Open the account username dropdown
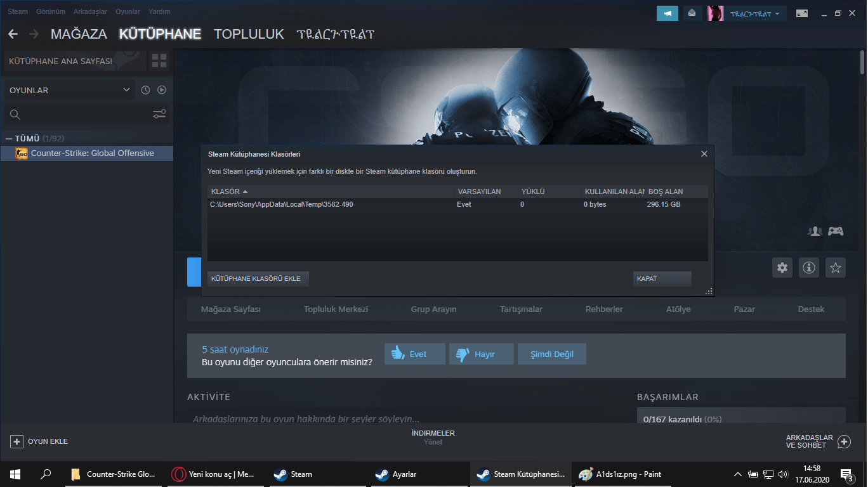Image resolution: width=868 pixels, height=487 pixels. click(x=755, y=13)
